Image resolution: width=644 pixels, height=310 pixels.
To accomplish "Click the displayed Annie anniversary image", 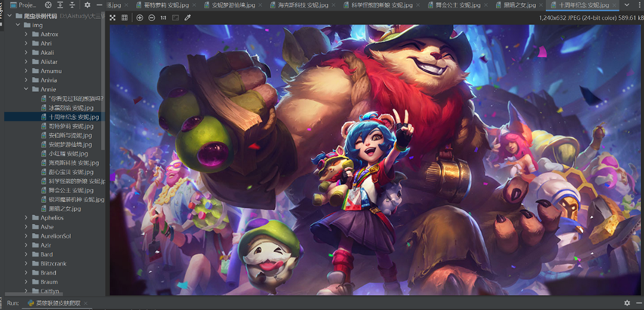I will pyautogui.click(x=377, y=160).
